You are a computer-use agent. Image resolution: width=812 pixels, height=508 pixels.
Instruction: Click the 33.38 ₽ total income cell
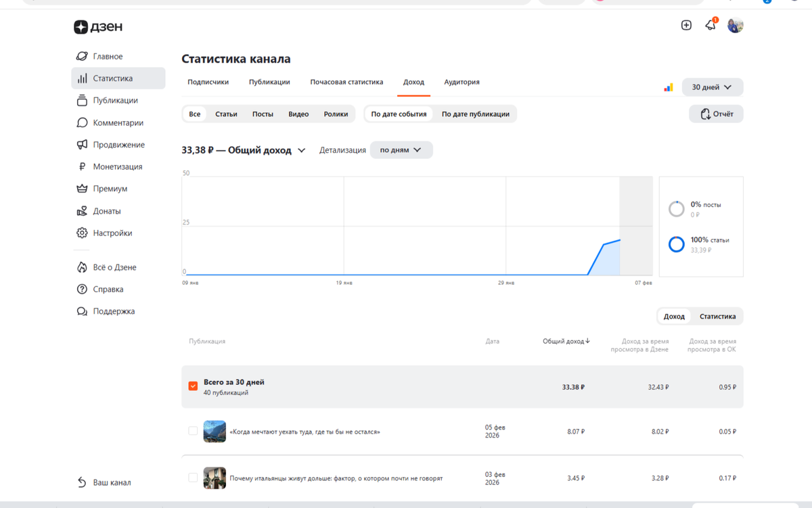(573, 387)
